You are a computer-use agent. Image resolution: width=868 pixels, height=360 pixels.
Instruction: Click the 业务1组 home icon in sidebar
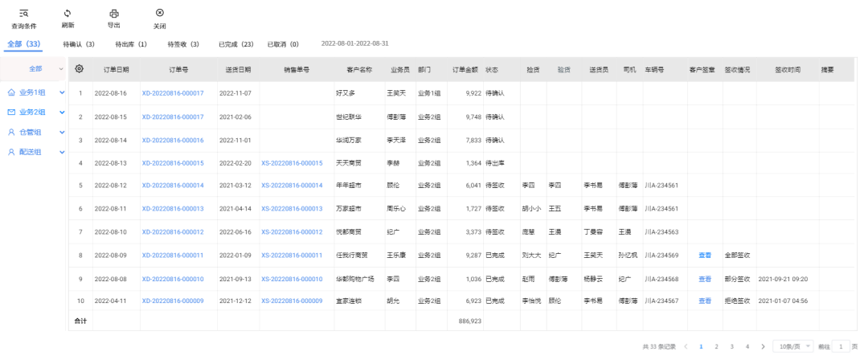pyautogui.click(x=11, y=93)
